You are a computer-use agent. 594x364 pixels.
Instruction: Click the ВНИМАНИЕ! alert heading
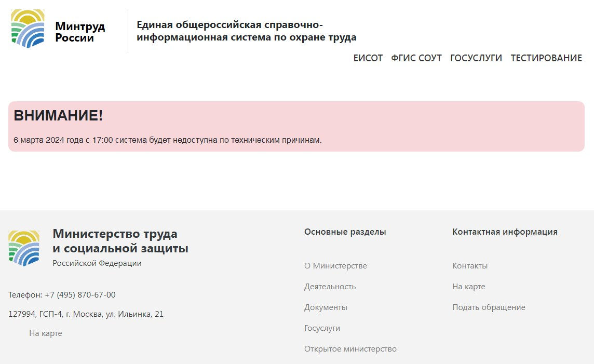[58, 116]
